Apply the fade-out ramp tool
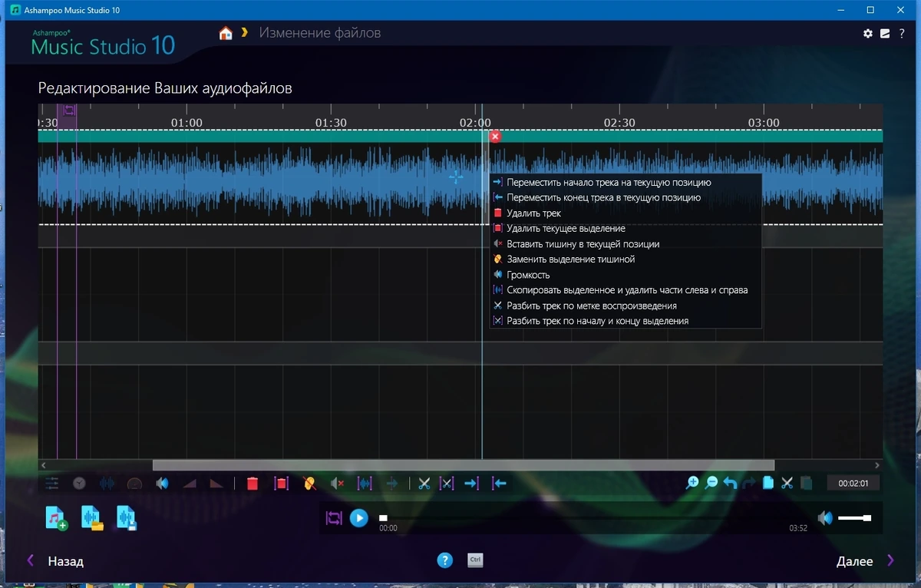The width and height of the screenshot is (921, 588). click(216, 484)
